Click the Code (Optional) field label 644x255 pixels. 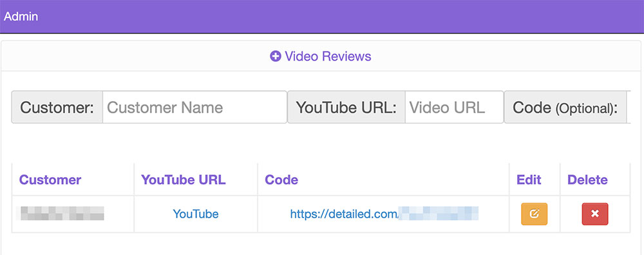coord(565,107)
